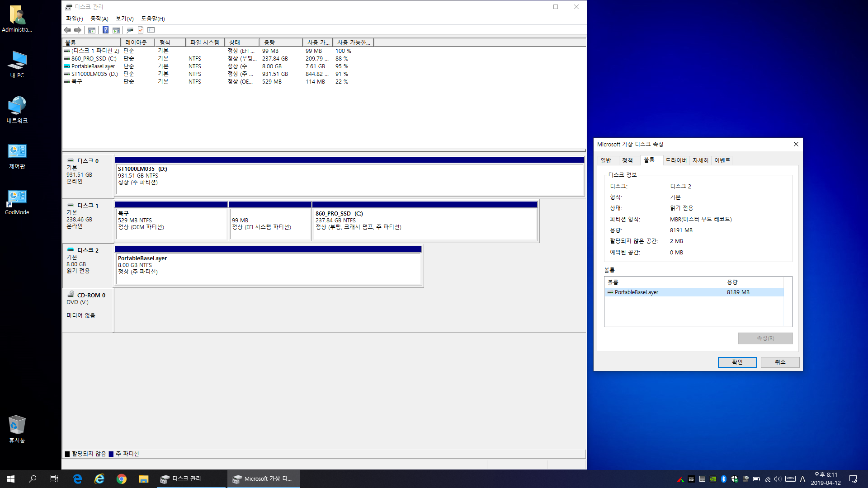Open Task View from the taskbar
The height and width of the screenshot is (488, 868).
[x=54, y=479]
